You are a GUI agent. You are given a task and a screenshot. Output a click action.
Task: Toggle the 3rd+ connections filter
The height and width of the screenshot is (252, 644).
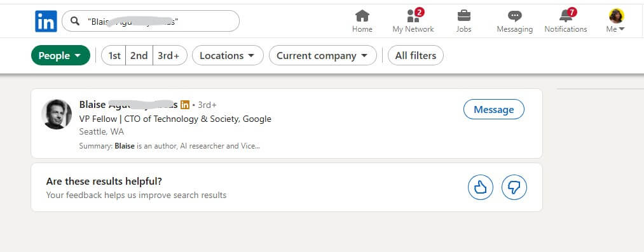(169, 55)
